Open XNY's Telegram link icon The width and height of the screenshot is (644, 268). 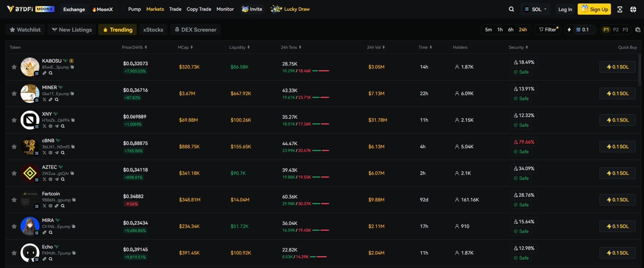point(57,126)
